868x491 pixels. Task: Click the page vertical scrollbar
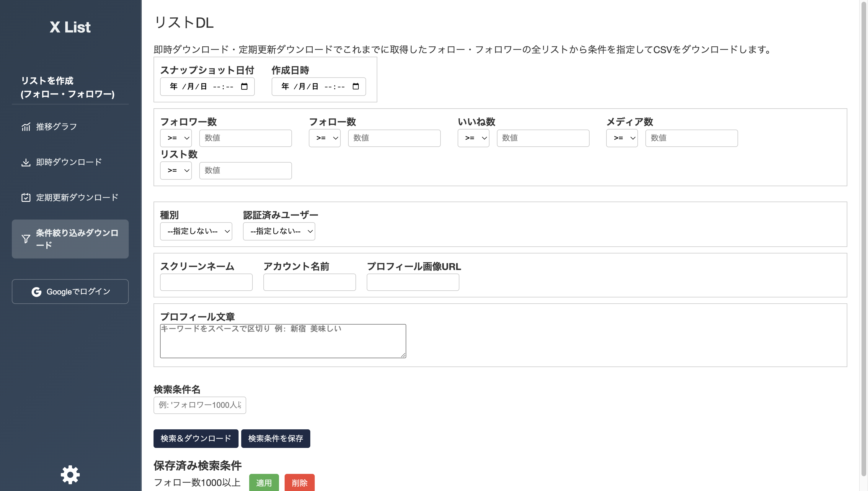click(x=864, y=236)
